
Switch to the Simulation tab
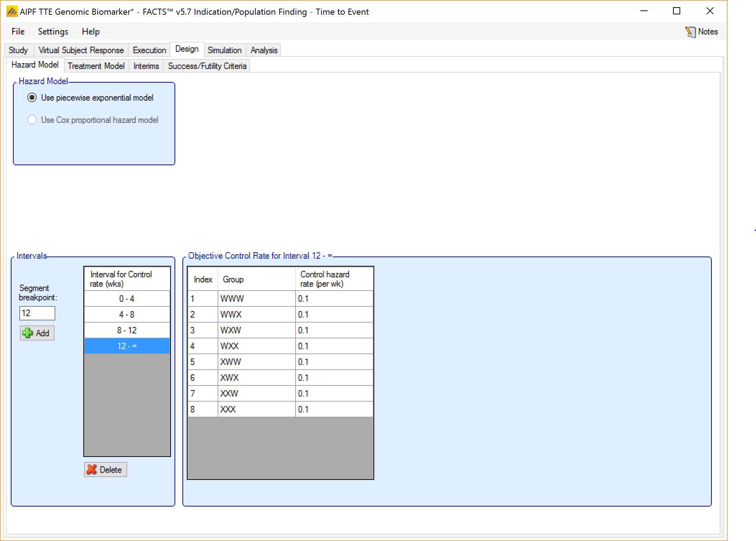pos(224,50)
